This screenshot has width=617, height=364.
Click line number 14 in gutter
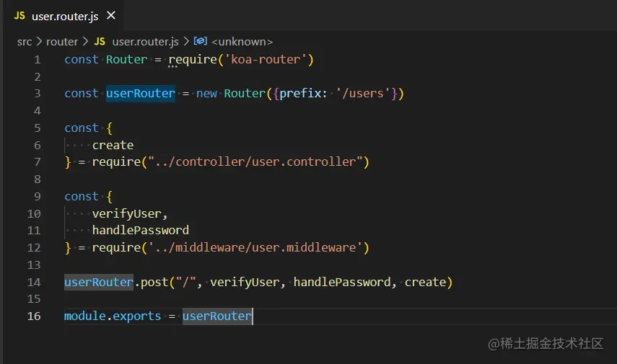coord(34,283)
